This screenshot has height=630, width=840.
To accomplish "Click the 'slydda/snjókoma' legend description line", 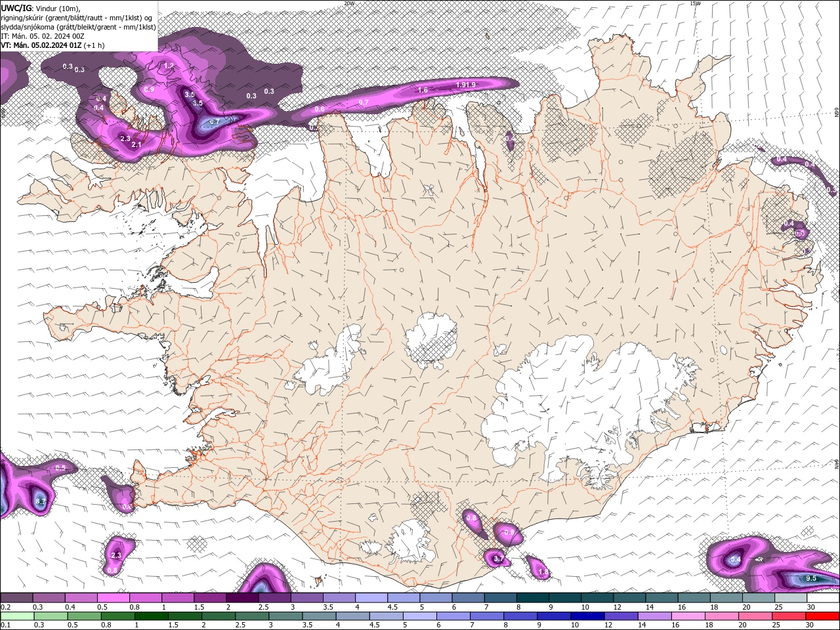I will tap(78, 27).
